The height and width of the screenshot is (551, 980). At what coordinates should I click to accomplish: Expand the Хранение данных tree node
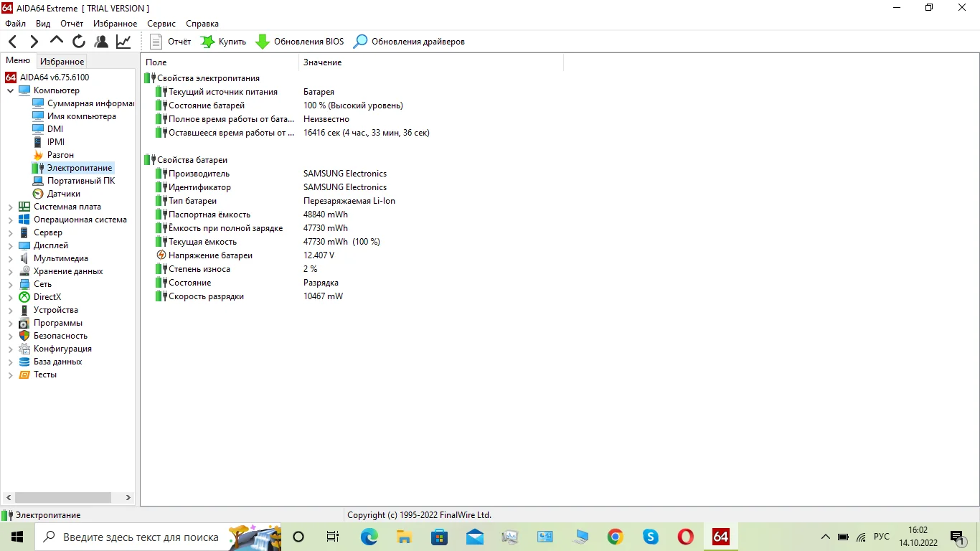coord(10,271)
